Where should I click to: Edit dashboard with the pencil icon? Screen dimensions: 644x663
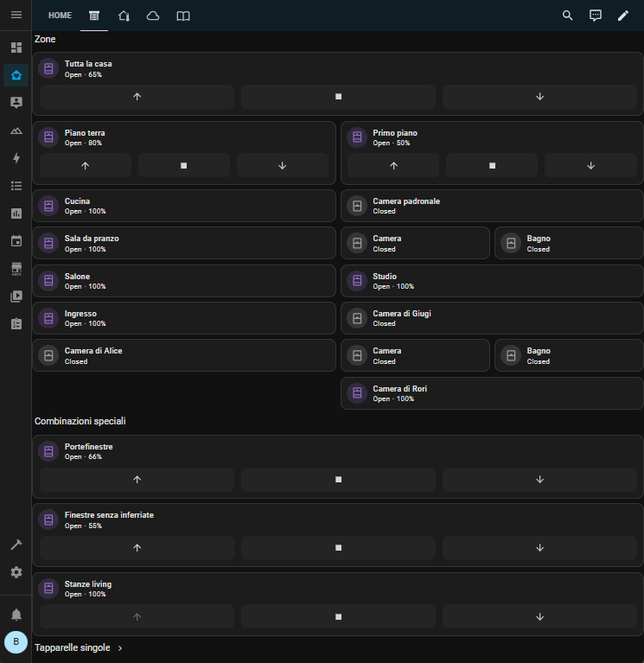pos(623,16)
